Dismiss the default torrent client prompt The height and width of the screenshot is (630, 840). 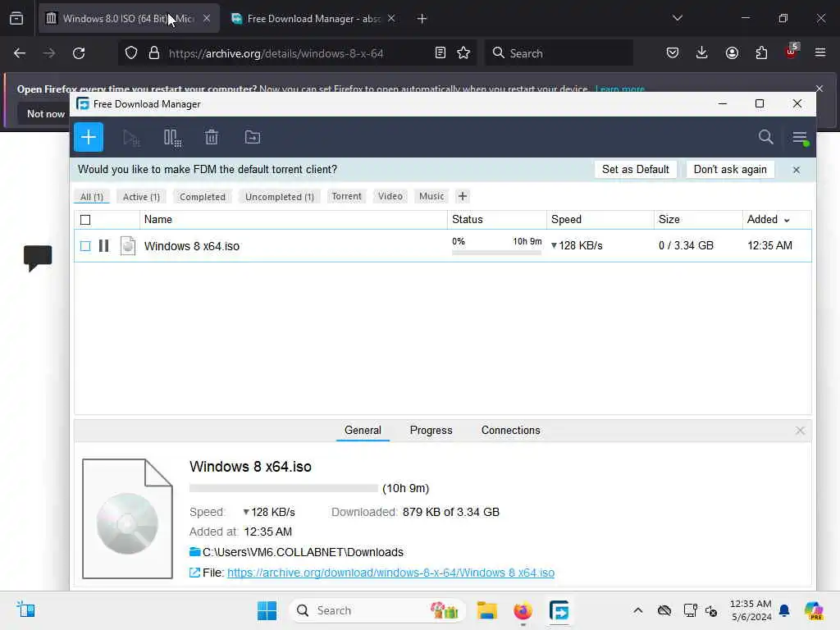796,170
